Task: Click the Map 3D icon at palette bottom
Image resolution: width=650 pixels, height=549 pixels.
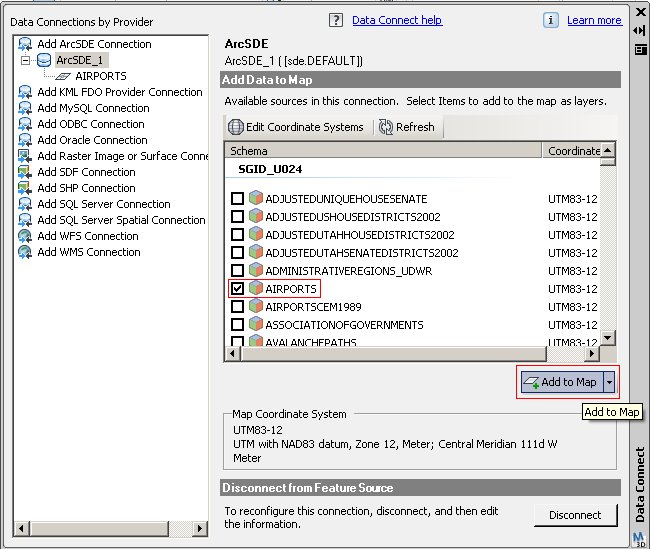Action: [640, 540]
